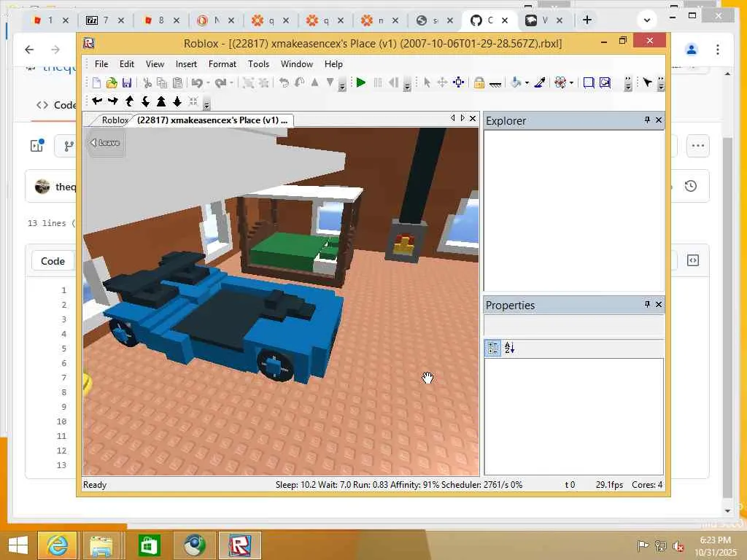Click the Undo arrow icon
The image size is (747, 560).
tap(197, 83)
